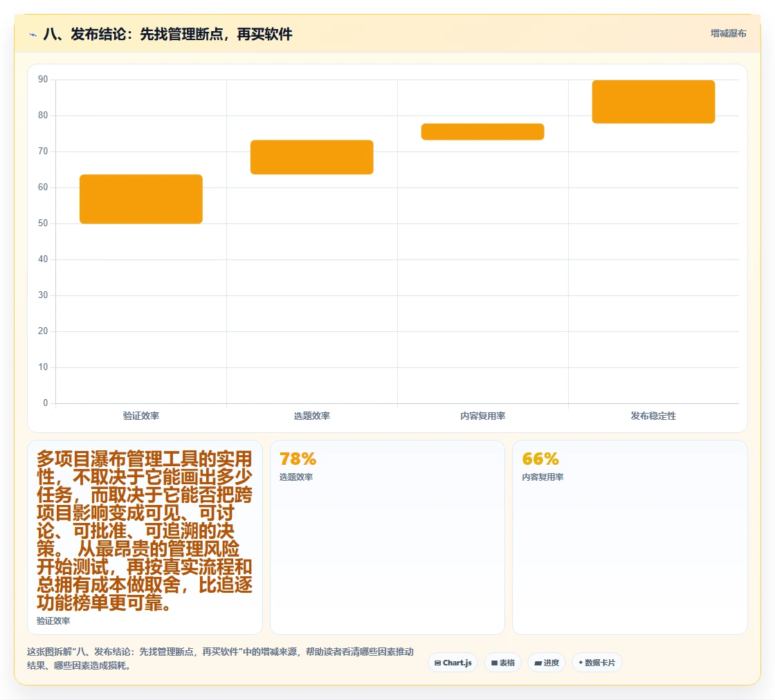Click the 增减瀑布 label in the header
The height and width of the screenshot is (700, 775).
click(x=728, y=34)
